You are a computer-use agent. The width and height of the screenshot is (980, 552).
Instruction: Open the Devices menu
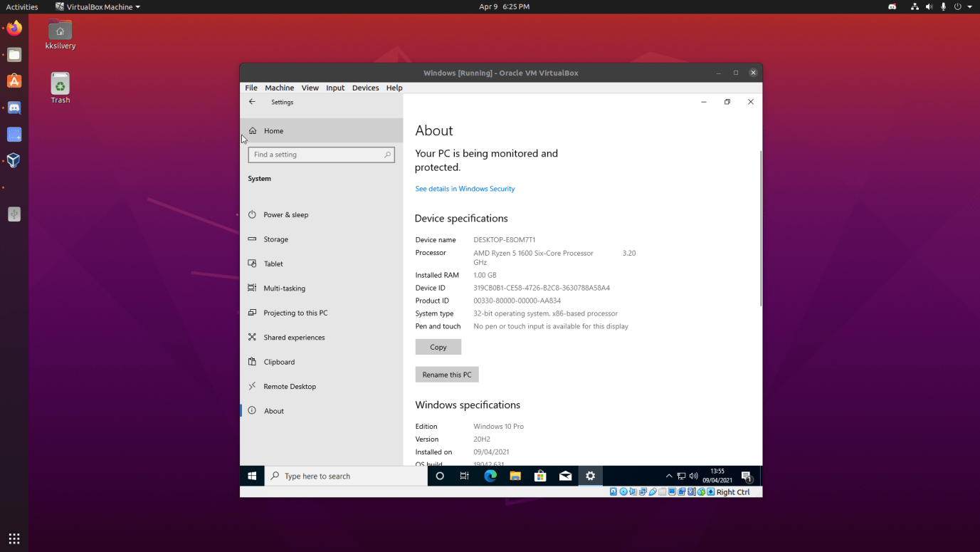click(365, 88)
